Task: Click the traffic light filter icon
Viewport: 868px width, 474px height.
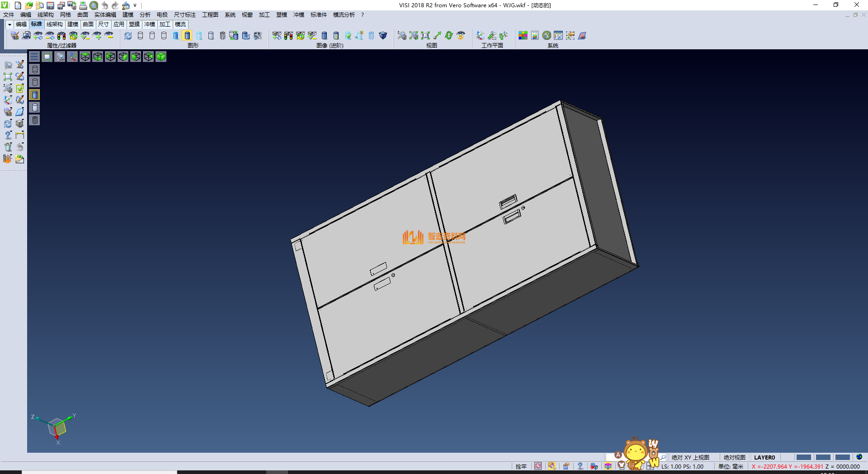Action: (61, 36)
